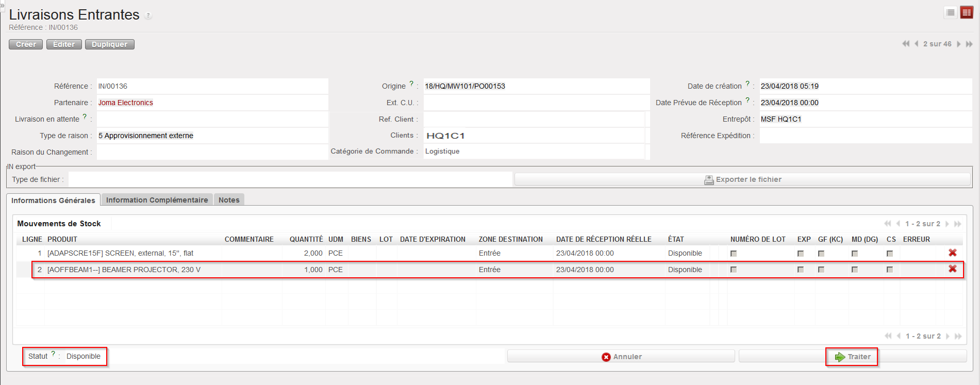The width and height of the screenshot is (980, 385).
Task: Delete the SCREEN external line with red X
Action: [x=953, y=253]
